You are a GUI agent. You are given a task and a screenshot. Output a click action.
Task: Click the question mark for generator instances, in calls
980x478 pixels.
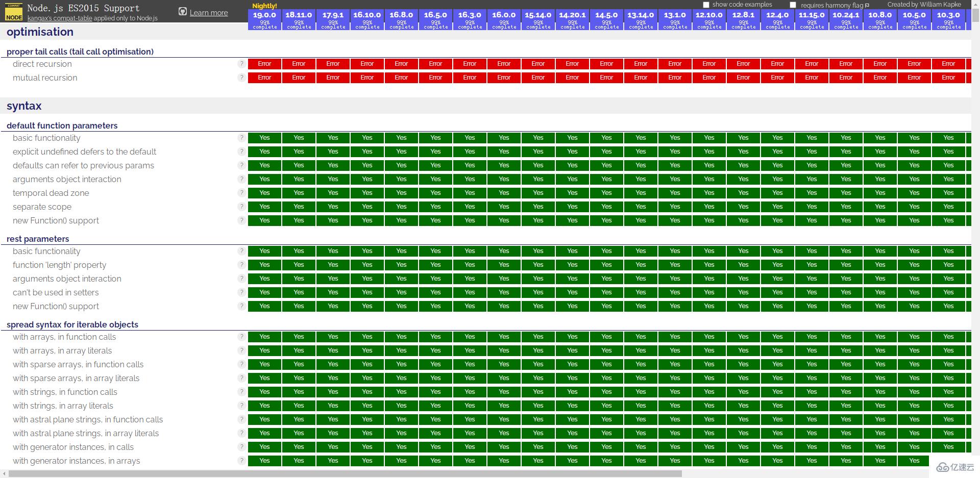coord(241,447)
